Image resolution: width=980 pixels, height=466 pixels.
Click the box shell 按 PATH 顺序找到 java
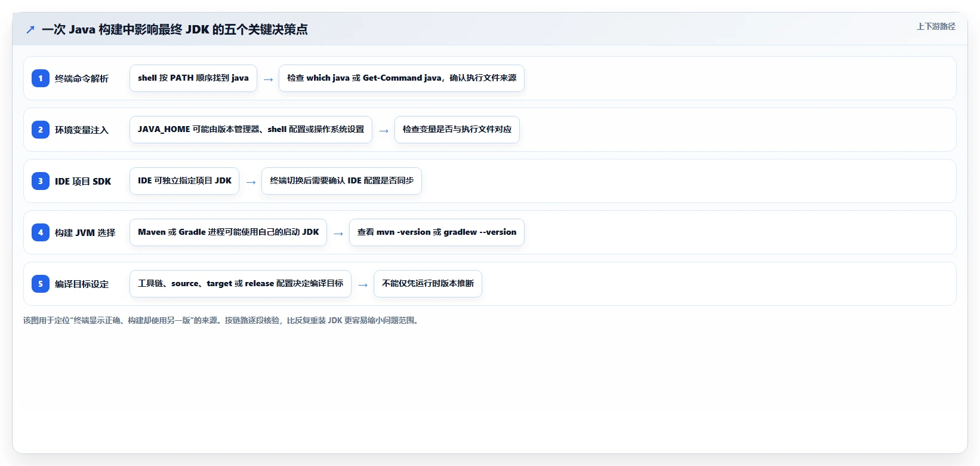click(193, 78)
